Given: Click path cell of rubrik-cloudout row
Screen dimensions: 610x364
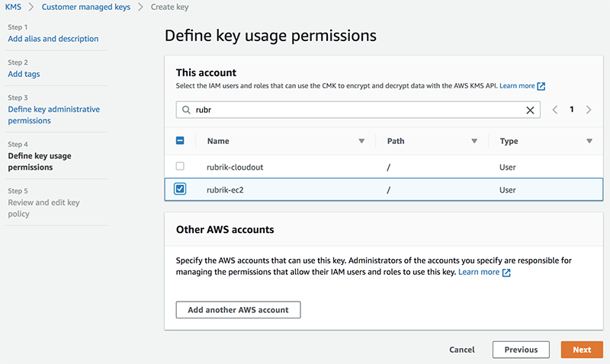Looking at the screenshot, I should [388, 168].
